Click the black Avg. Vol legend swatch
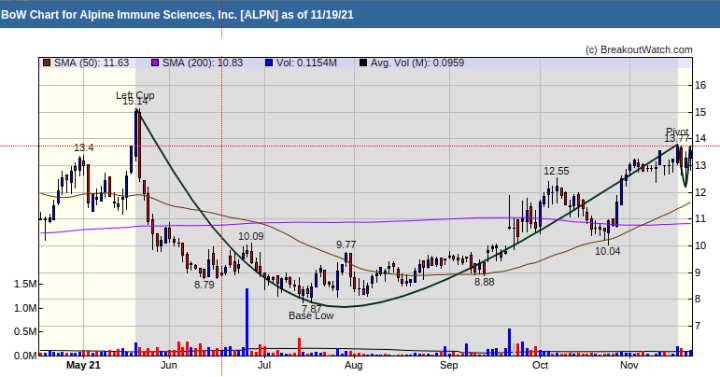 (363, 63)
